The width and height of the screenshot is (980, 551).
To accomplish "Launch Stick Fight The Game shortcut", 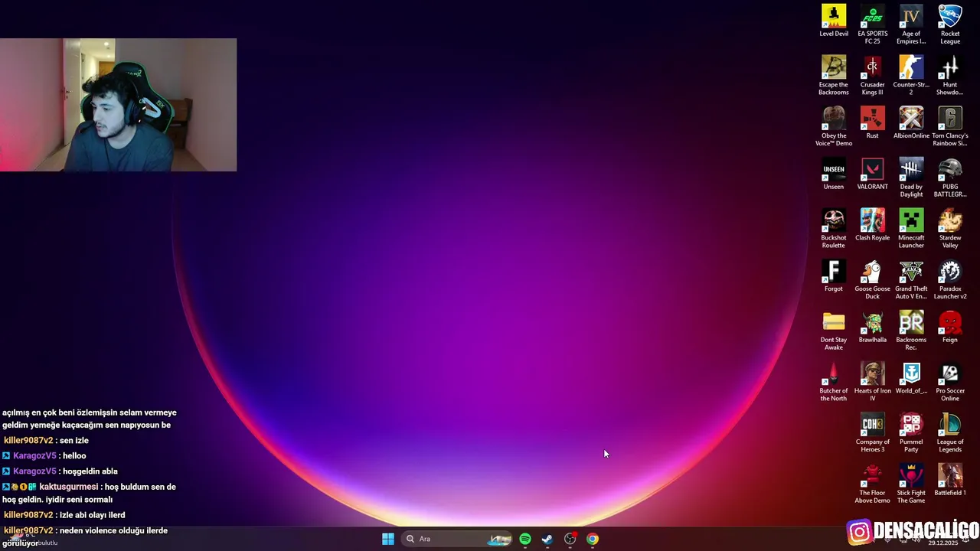I will (911, 484).
